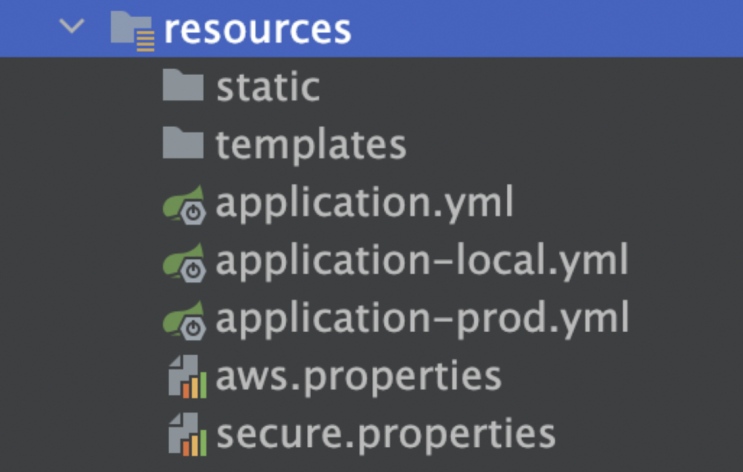Open the application-local.yml file

click(422, 261)
